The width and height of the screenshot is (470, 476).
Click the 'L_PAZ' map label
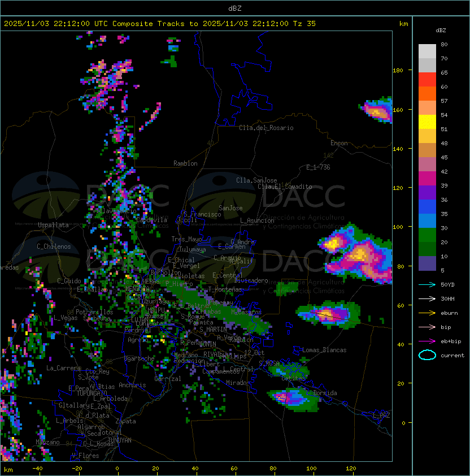point(381,416)
